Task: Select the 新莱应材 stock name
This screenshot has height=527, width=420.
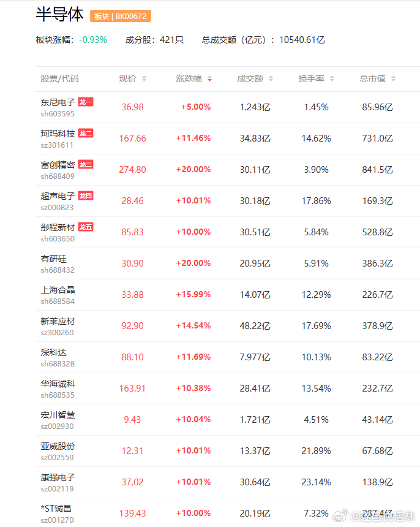Action: [x=58, y=321]
